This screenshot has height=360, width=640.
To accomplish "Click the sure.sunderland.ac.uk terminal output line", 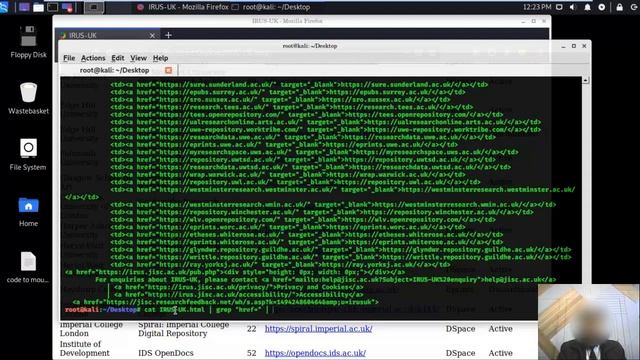I will point(299,84).
